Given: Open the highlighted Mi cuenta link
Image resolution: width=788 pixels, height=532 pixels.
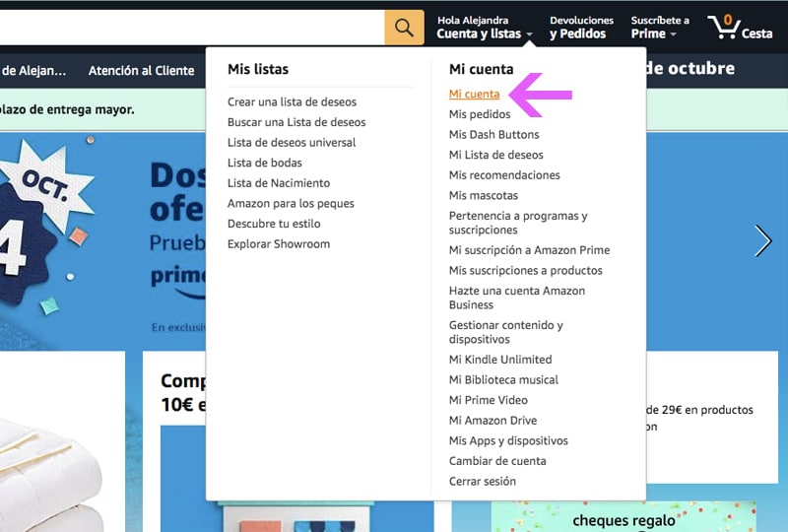Looking at the screenshot, I should point(475,94).
